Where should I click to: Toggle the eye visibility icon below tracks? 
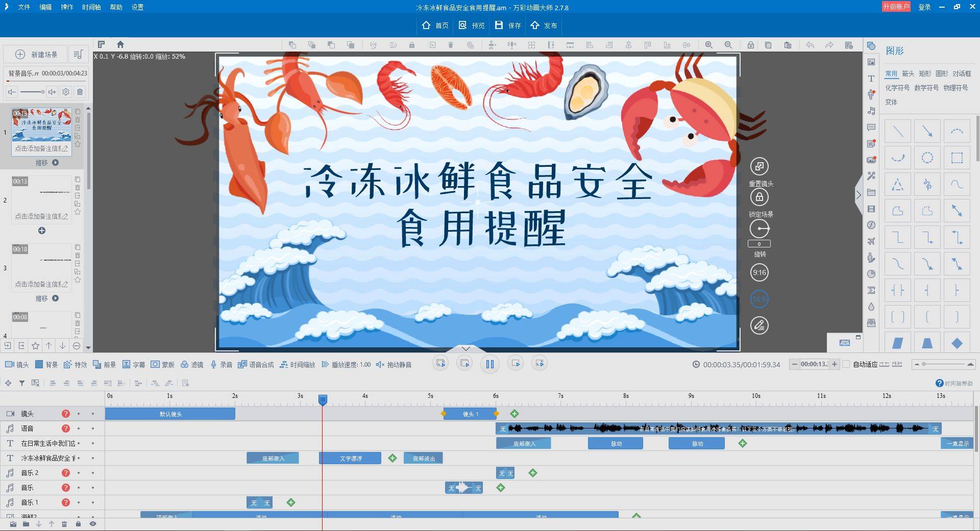tap(93, 524)
